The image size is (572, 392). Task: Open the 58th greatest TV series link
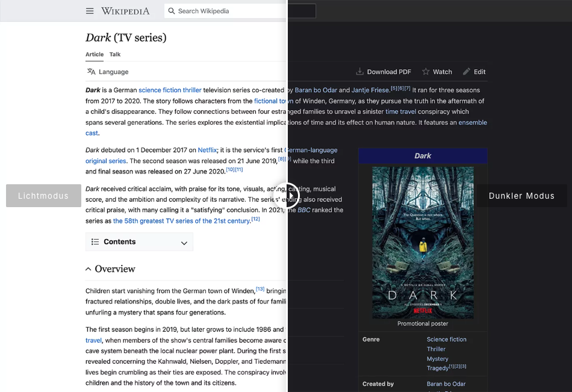pos(181,221)
